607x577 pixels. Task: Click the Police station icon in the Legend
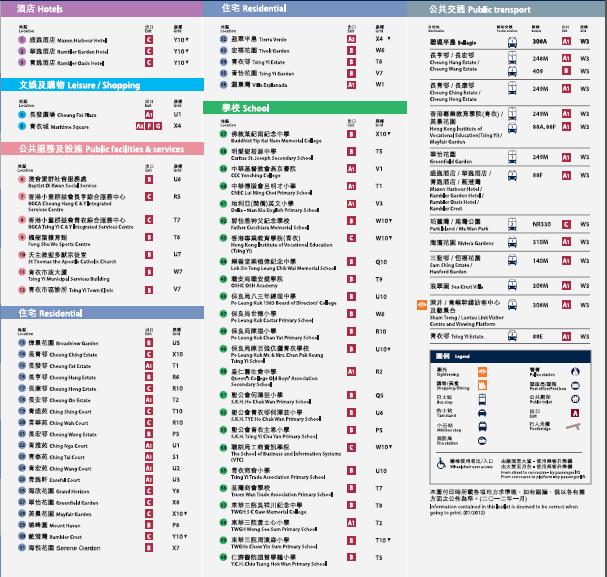tap(575, 372)
